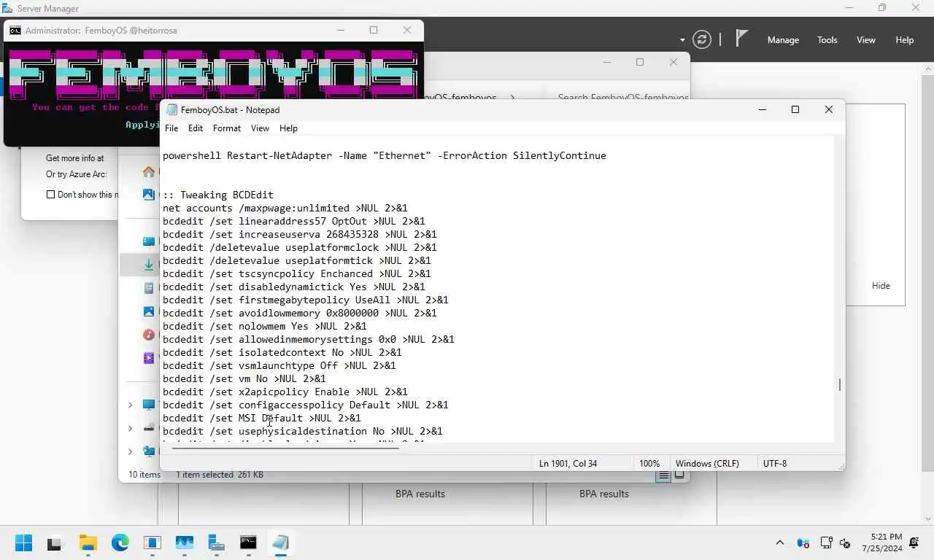The image size is (934, 560).
Task: Select Documents icon in Explorer sidebar
Action: point(149,288)
